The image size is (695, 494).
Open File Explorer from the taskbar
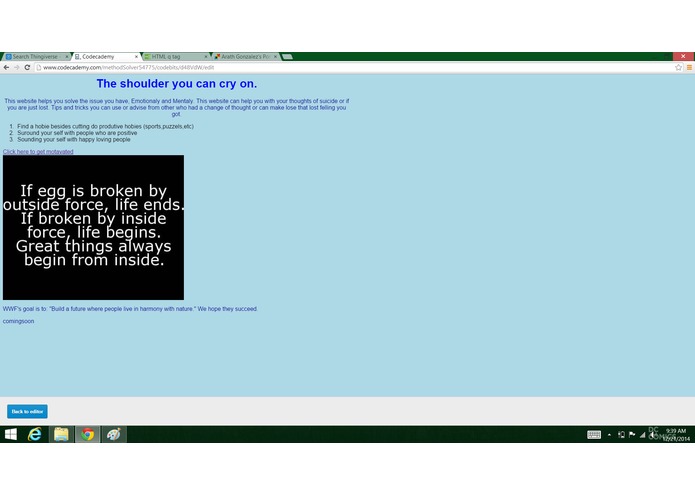61,434
